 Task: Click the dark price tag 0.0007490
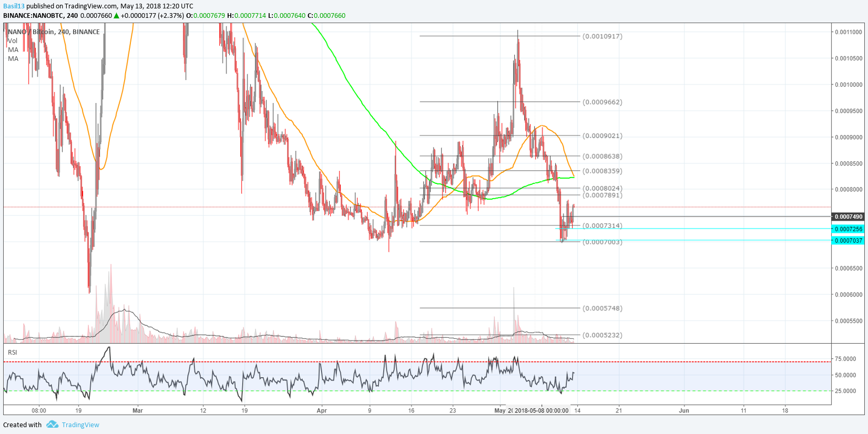pyautogui.click(x=847, y=216)
